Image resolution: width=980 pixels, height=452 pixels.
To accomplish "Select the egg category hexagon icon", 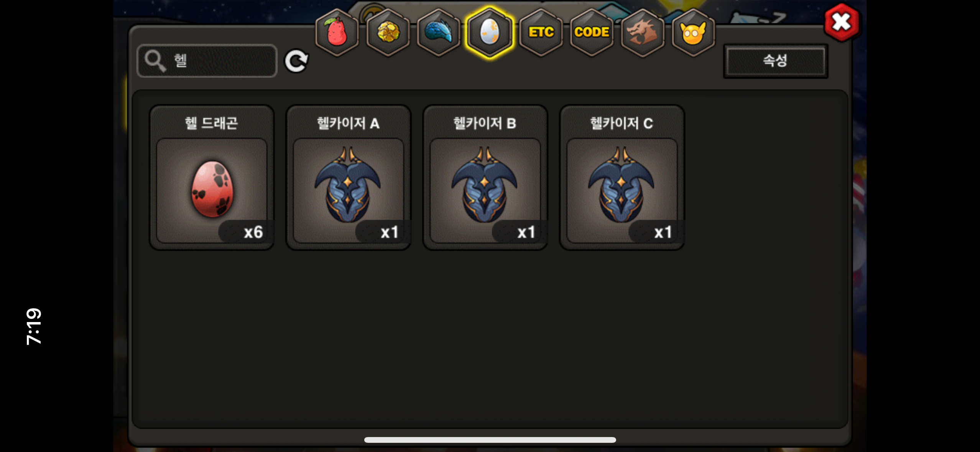I will (x=490, y=32).
